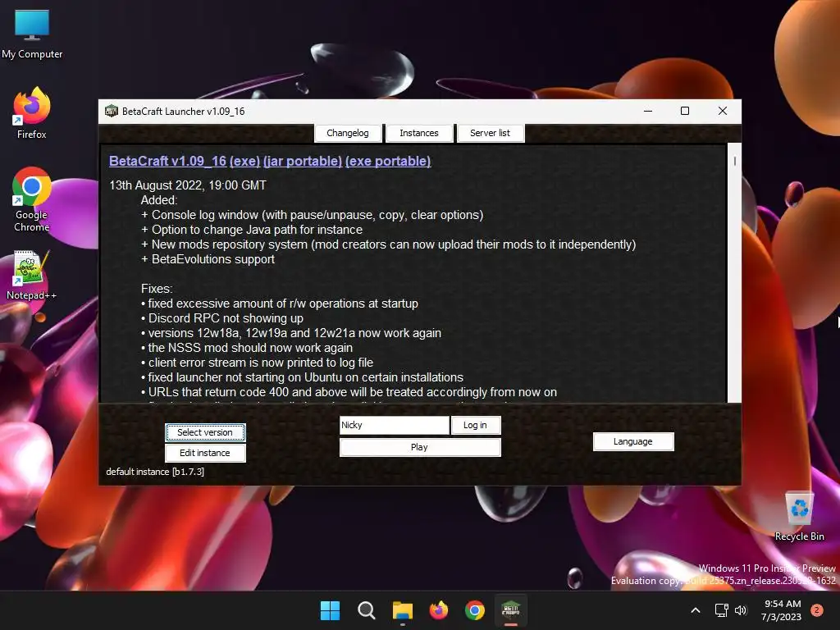Click the changelog vertical scrollbar thumb
This screenshot has width=840, height=630.
point(734,161)
